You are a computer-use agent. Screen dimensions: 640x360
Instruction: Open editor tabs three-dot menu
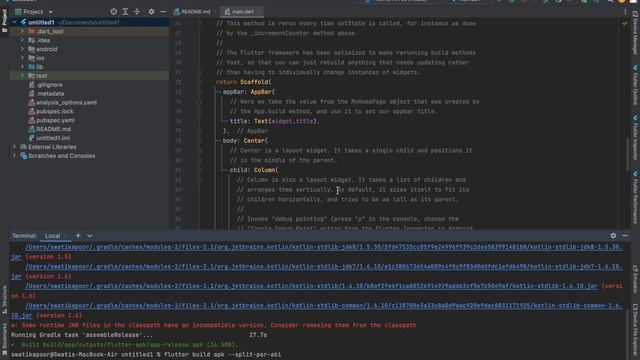[x=625, y=12]
